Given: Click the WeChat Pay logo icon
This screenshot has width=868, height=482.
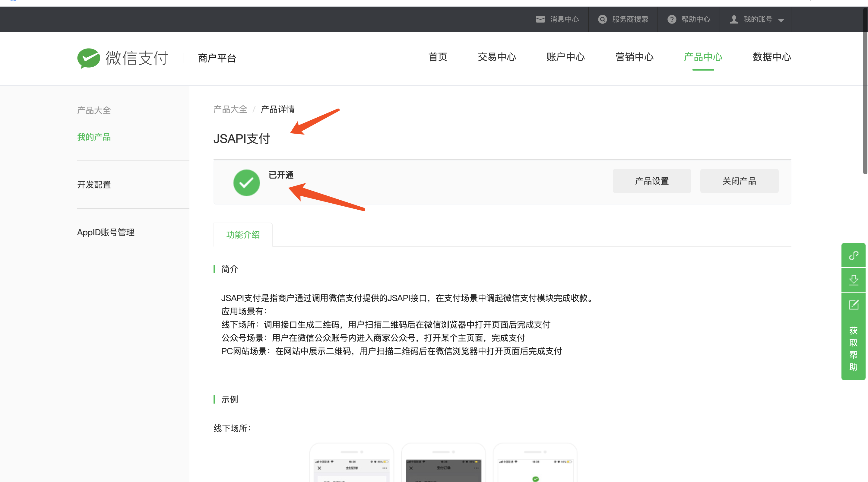Looking at the screenshot, I should click(x=89, y=58).
